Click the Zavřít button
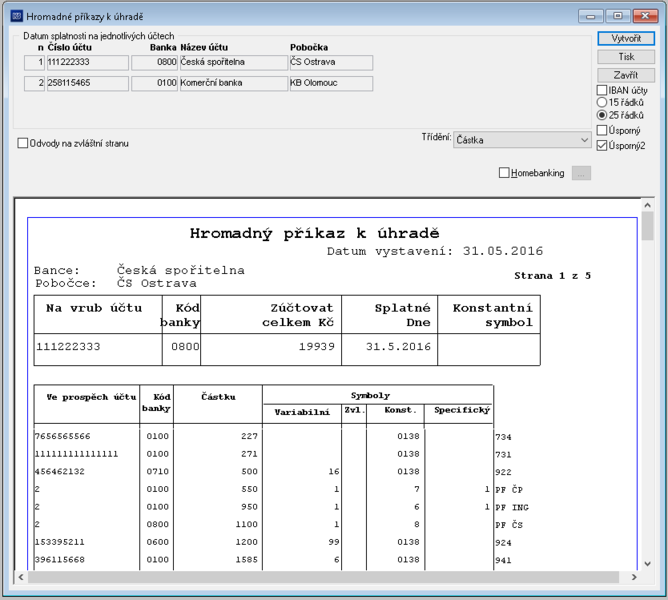Viewport: 668px width, 600px height. [x=626, y=75]
